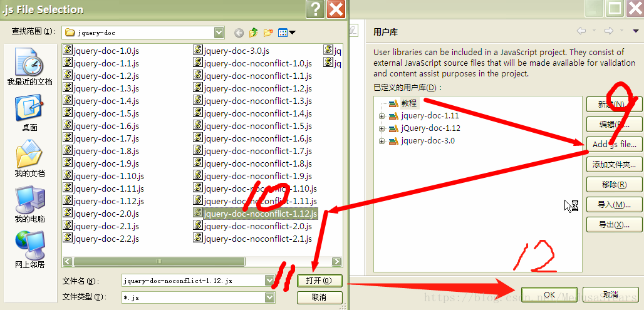
Task: Click OK in the preferences window
Action: (549, 294)
